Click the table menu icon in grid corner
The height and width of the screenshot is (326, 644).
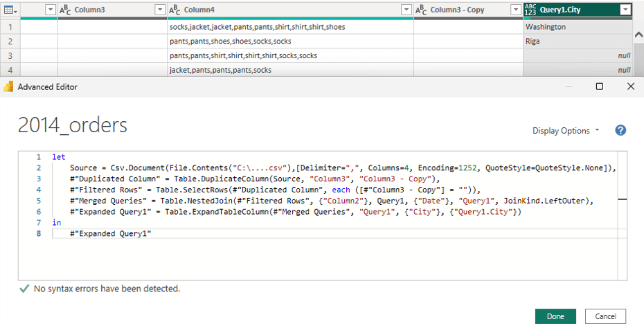click(x=10, y=10)
